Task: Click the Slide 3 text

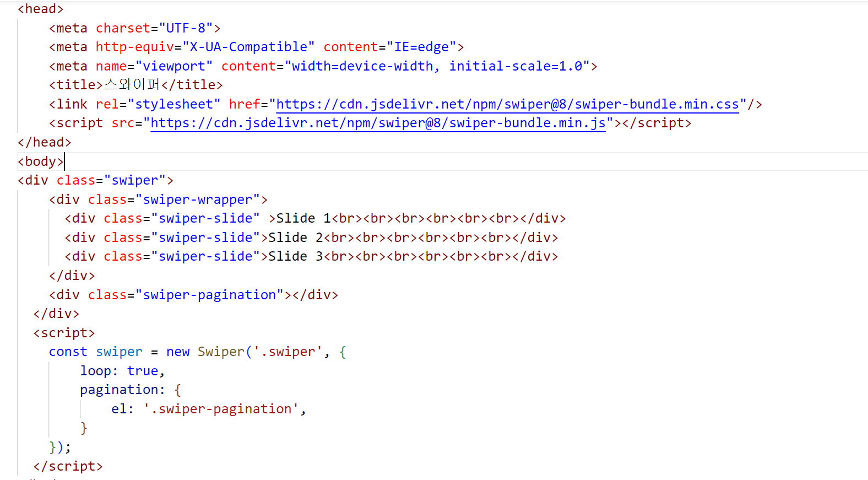Action: pos(296,256)
